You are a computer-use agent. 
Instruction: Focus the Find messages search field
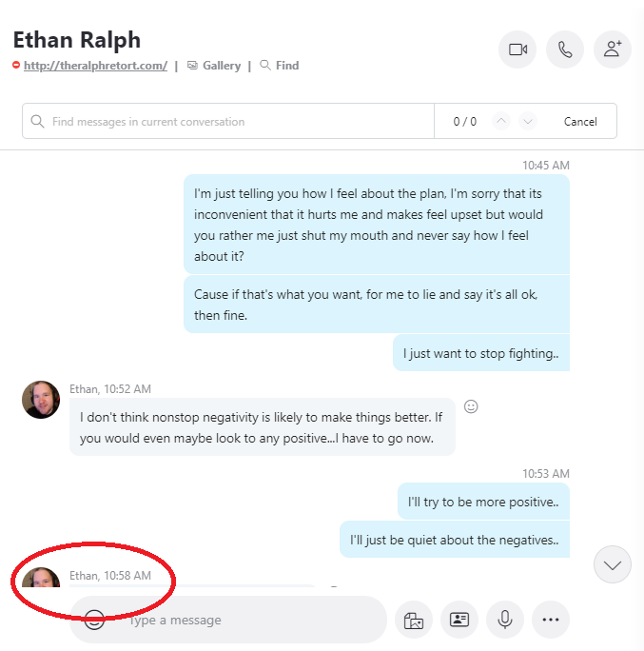tap(228, 121)
